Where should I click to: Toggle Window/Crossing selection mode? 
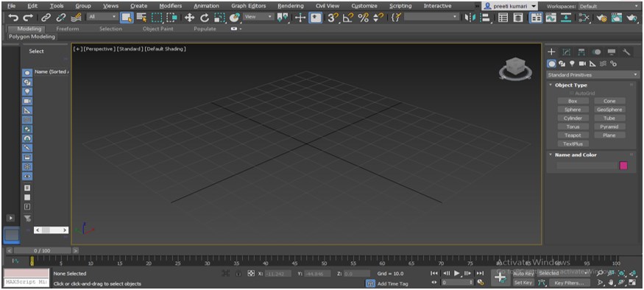172,17
